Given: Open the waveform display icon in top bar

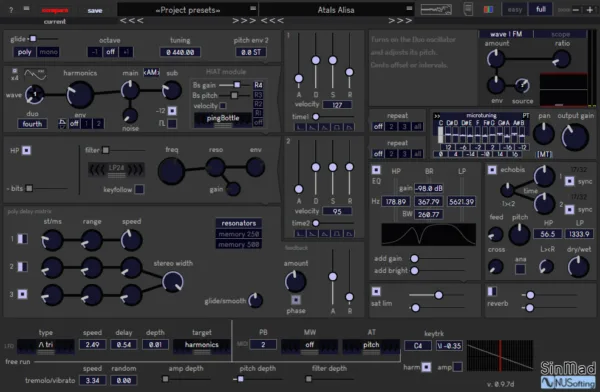Looking at the screenshot, I should pos(436,10).
